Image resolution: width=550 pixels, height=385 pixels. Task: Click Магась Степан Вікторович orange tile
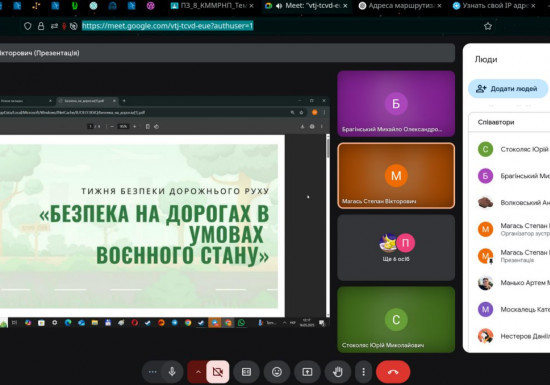396,176
